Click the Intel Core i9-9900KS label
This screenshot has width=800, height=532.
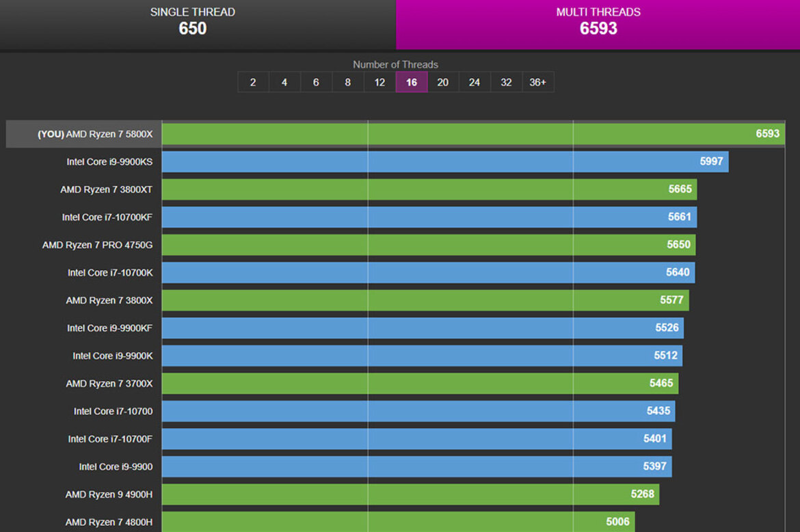point(109,161)
